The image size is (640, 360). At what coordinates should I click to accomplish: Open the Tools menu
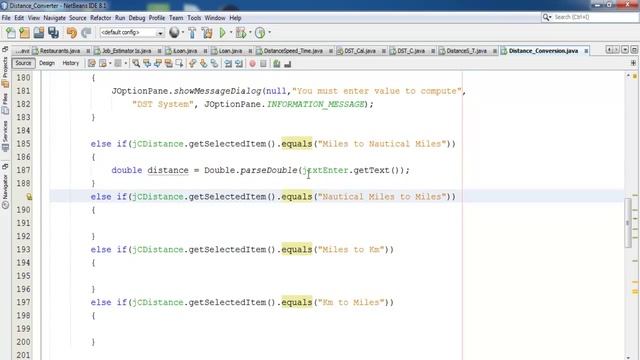194,18
